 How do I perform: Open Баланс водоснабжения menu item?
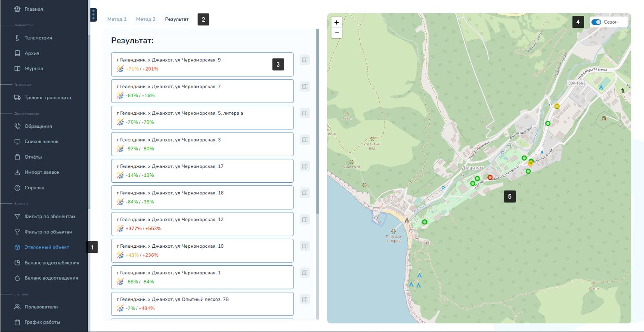click(52, 263)
